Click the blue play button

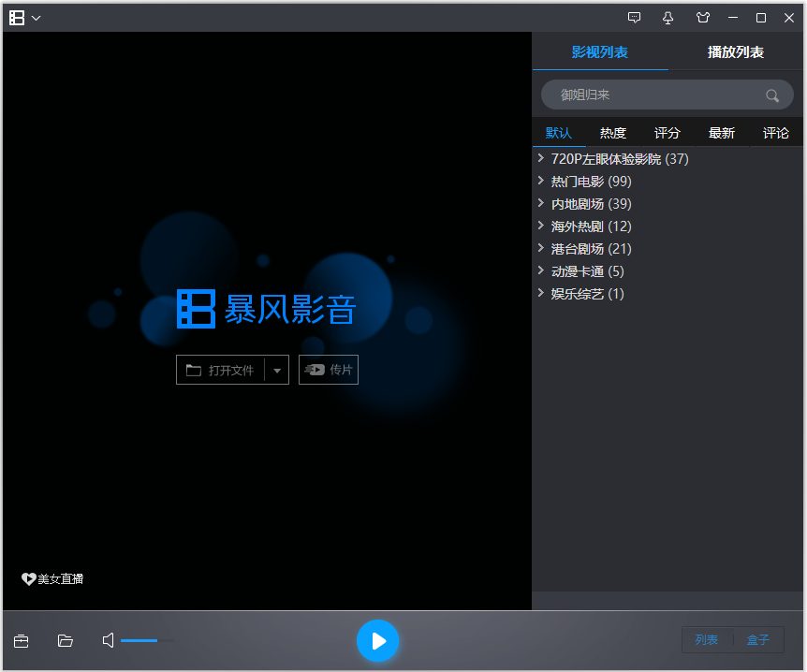click(x=378, y=640)
